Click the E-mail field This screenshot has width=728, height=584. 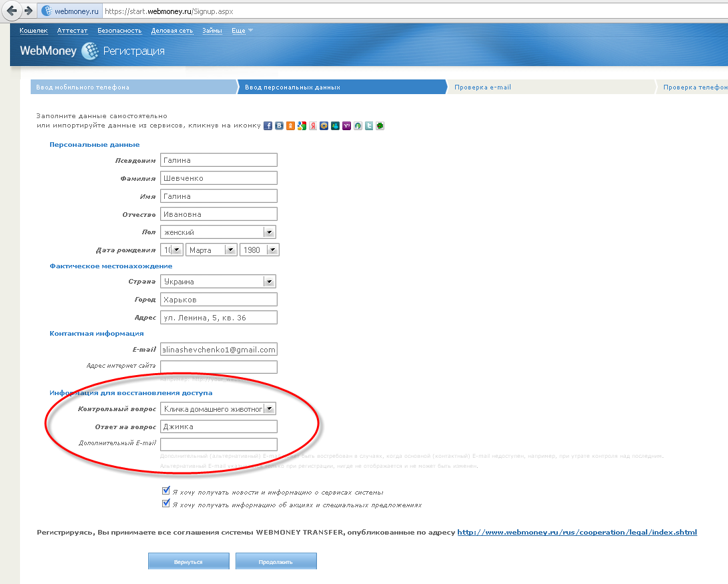[x=219, y=350]
